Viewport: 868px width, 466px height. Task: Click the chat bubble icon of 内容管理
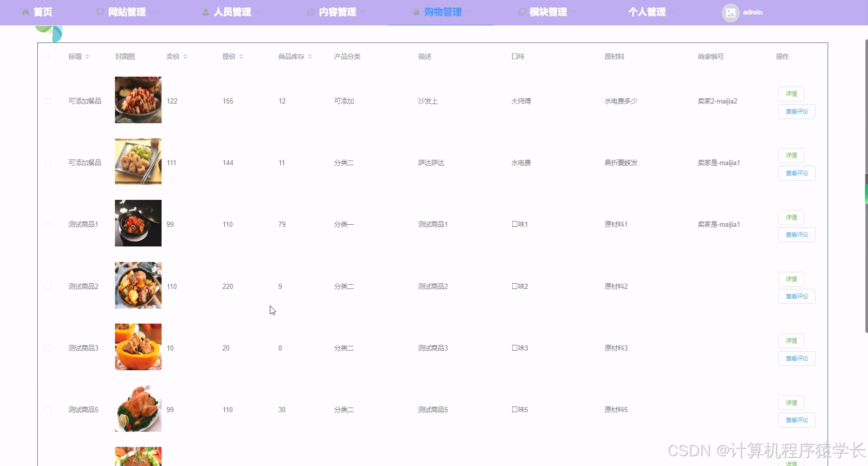(311, 12)
